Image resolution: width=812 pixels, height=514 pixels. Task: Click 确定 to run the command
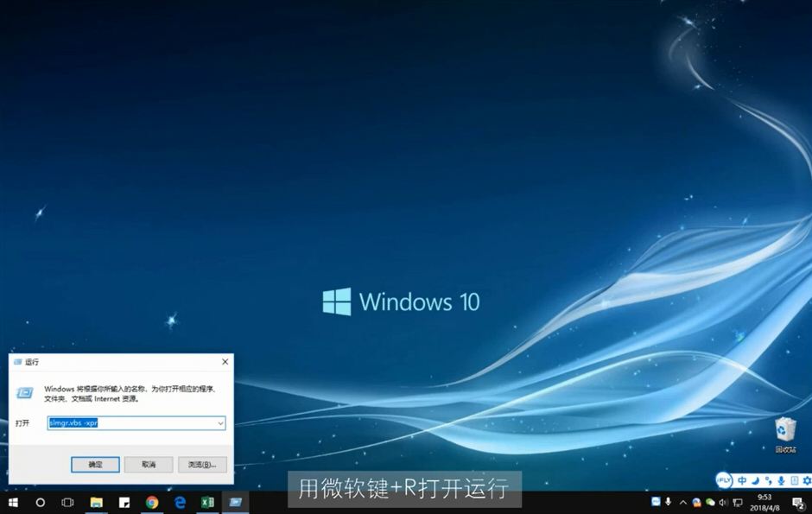(x=95, y=464)
